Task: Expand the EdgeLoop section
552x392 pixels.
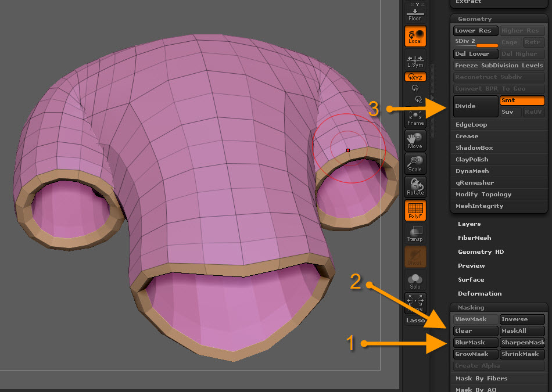Action: 471,125
